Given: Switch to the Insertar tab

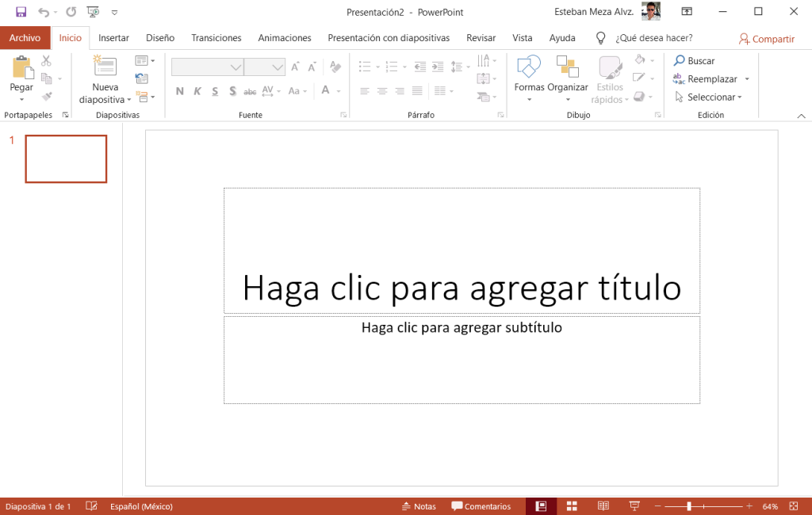Looking at the screenshot, I should (113, 37).
